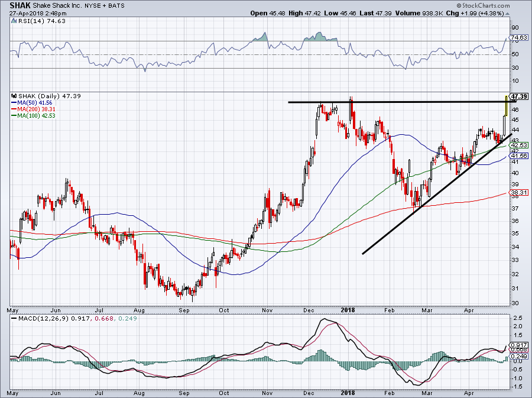Click the MA(200) 38.31 legend text

(36, 109)
